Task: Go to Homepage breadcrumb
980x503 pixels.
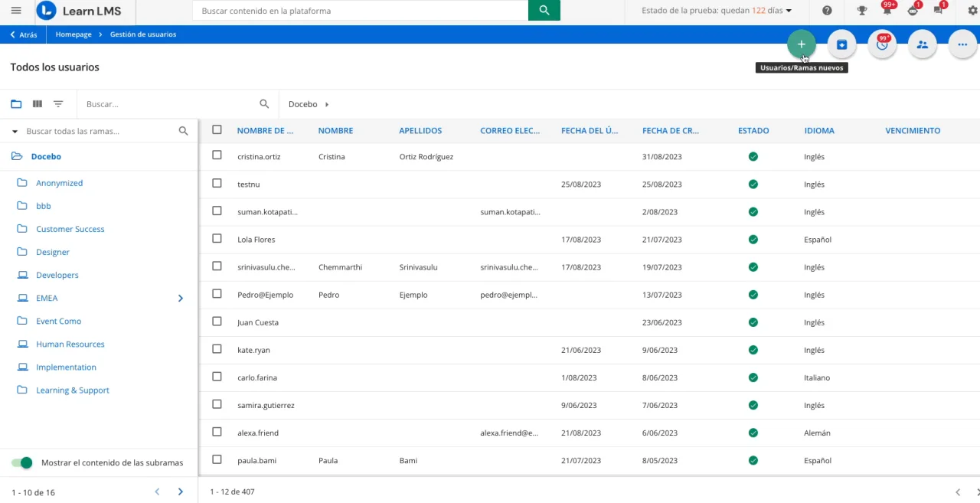Action: pos(73,34)
